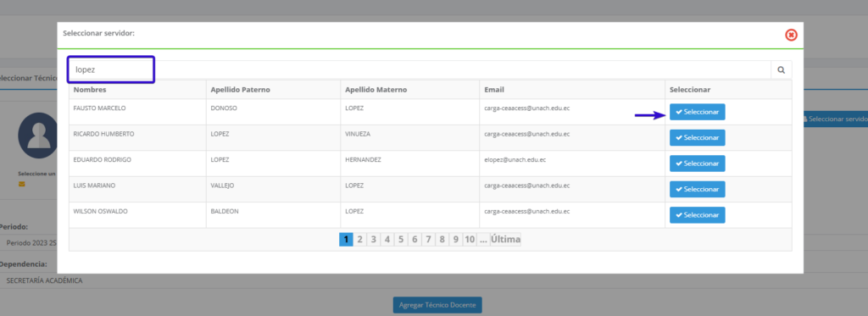Go to results page 5
The image size is (868, 316).
pyautogui.click(x=401, y=240)
